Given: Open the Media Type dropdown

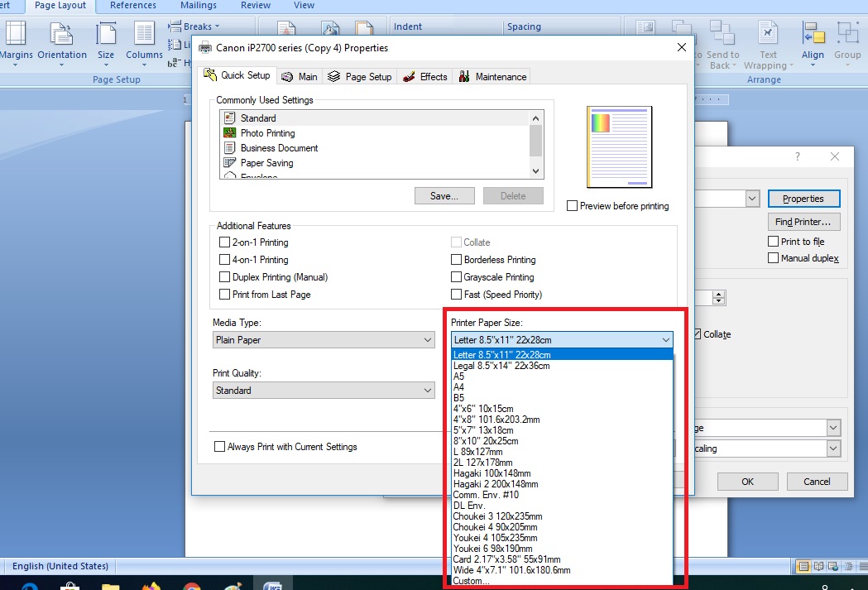Looking at the screenshot, I should pyautogui.click(x=324, y=340).
